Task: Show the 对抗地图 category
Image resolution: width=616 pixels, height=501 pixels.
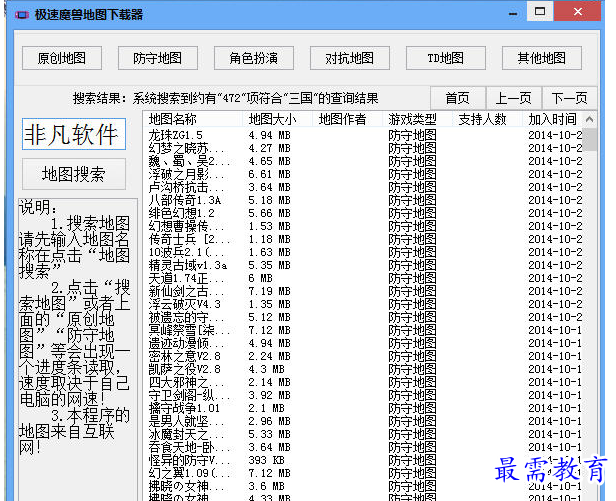Action: tap(350, 58)
